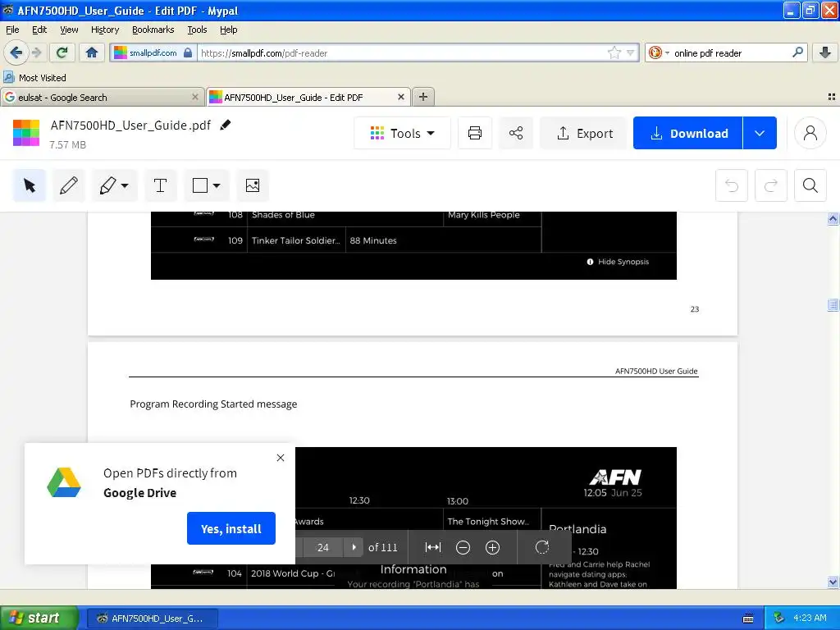Close Google Drive install popup
This screenshot has width=840, height=630.
pos(281,458)
